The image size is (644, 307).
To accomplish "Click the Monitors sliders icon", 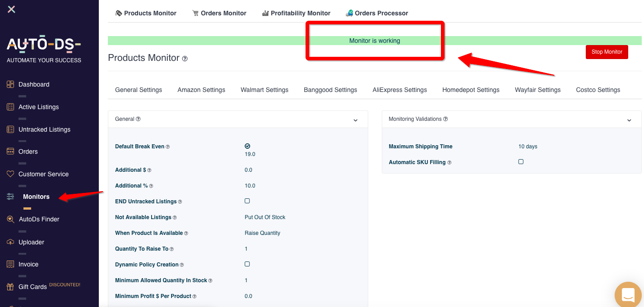I will coord(10,197).
